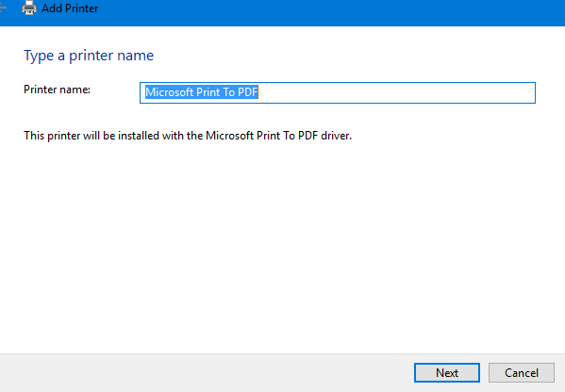This screenshot has width=565, height=392.
Task: Select the Add Printer title text
Action: (70, 8)
